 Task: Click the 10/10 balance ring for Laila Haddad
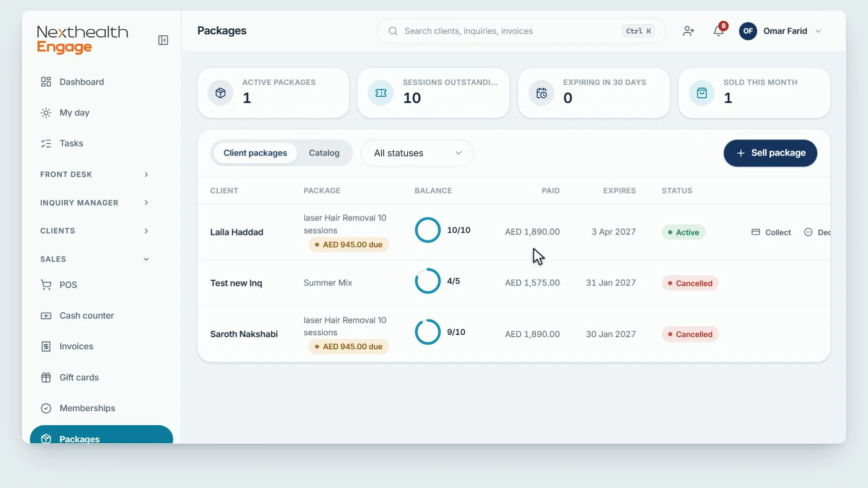[x=427, y=230]
